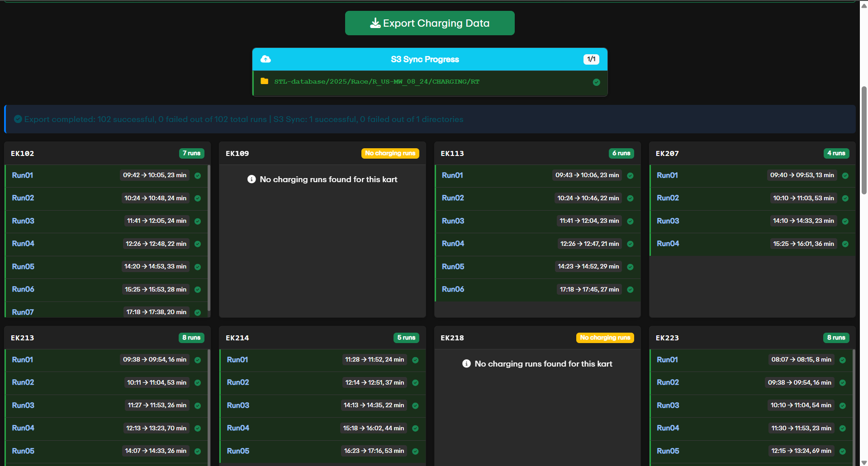The height and width of the screenshot is (466, 868).
Task: Click the 1/1 badge in S3 Sync Progress
Action: (591, 59)
